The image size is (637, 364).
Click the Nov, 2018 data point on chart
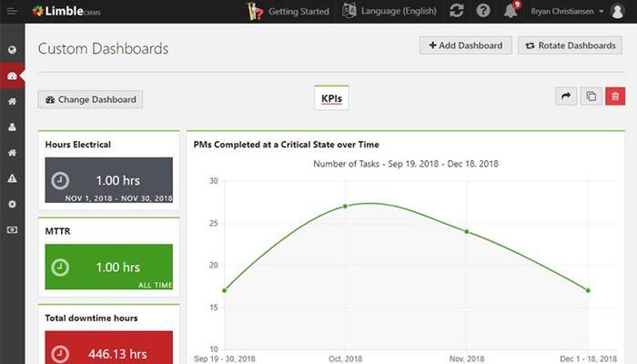pyautogui.click(x=467, y=231)
